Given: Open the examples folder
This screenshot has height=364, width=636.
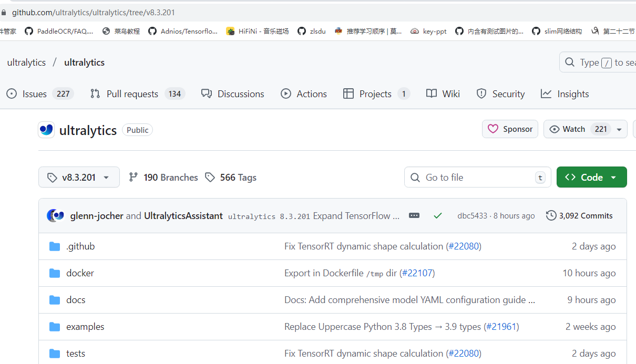Looking at the screenshot, I should pos(85,327).
